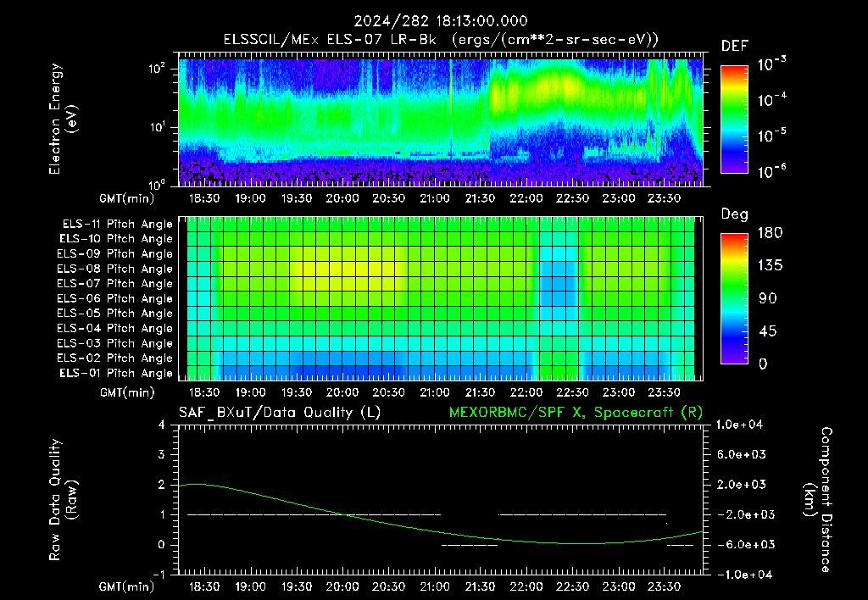Click the SAF_BXuT/Data Quality (L) title
This screenshot has height=600, width=868.
coord(280,413)
